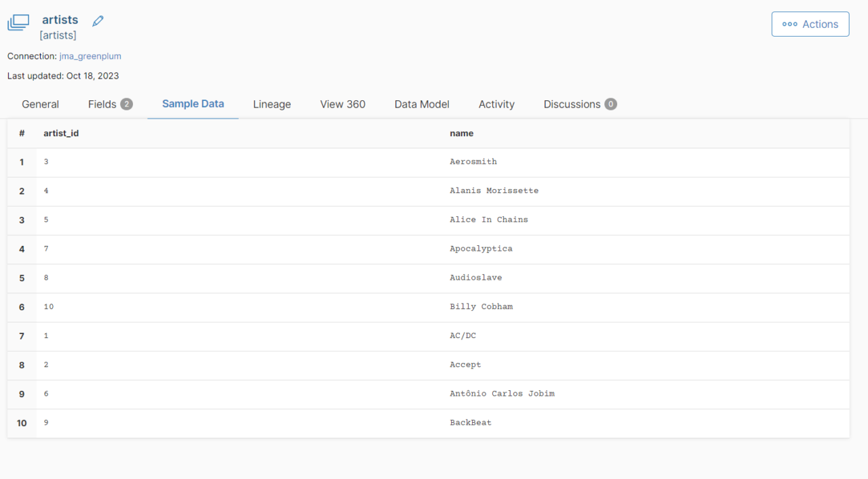The image size is (868, 479).
Task: Click the Discussions count badge
Action: click(x=610, y=104)
